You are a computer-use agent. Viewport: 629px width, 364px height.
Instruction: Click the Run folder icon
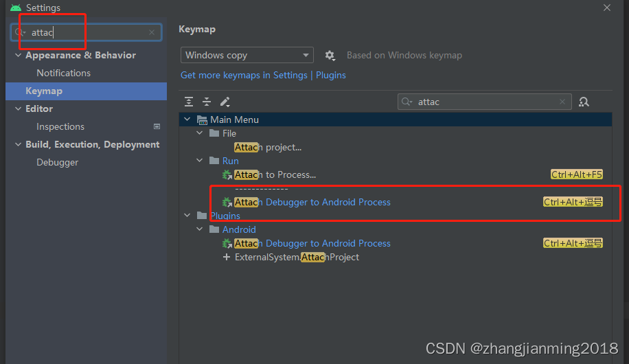pyautogui.click(x=214, y=161)
